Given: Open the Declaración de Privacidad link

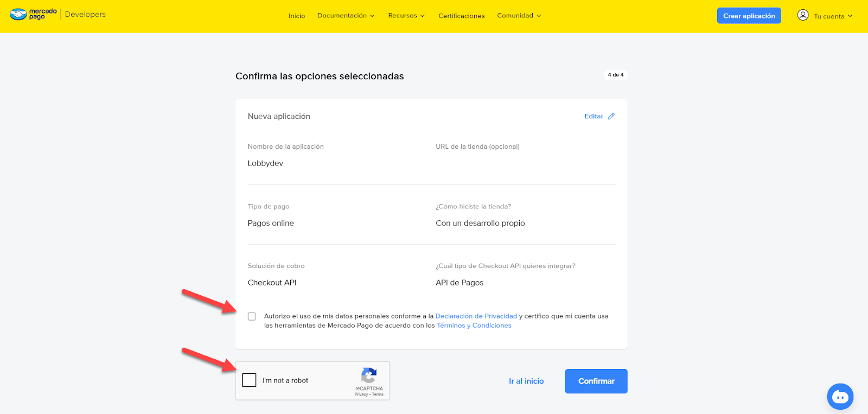Looking at the screenshot, I should point(476,316).
